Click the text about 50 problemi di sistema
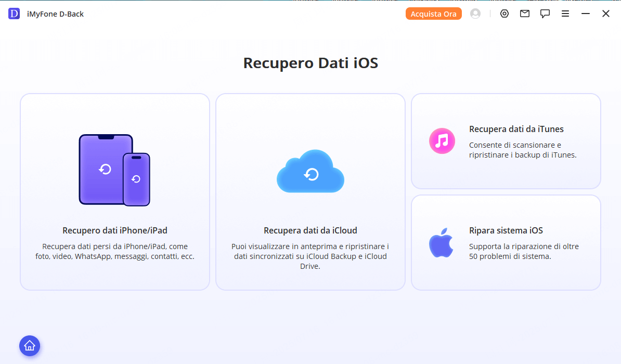Image resolution: width=621 pixels, height=364 pixels. [524, 252]
